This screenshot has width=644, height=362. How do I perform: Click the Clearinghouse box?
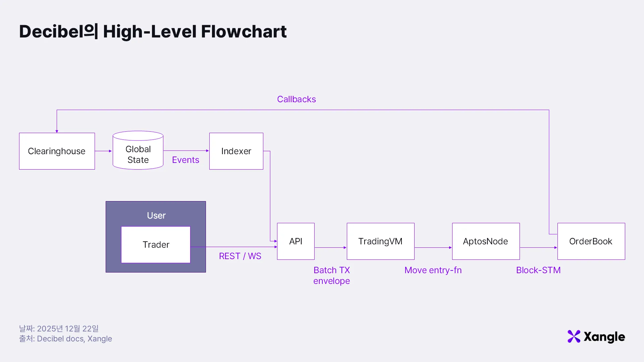point(57,151)
